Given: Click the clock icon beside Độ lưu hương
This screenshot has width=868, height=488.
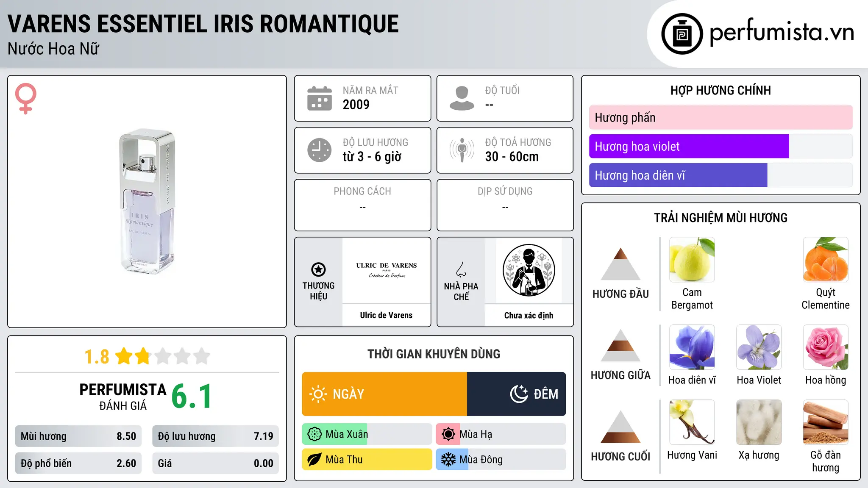Looking at the screenshot, I should [319, 150].
